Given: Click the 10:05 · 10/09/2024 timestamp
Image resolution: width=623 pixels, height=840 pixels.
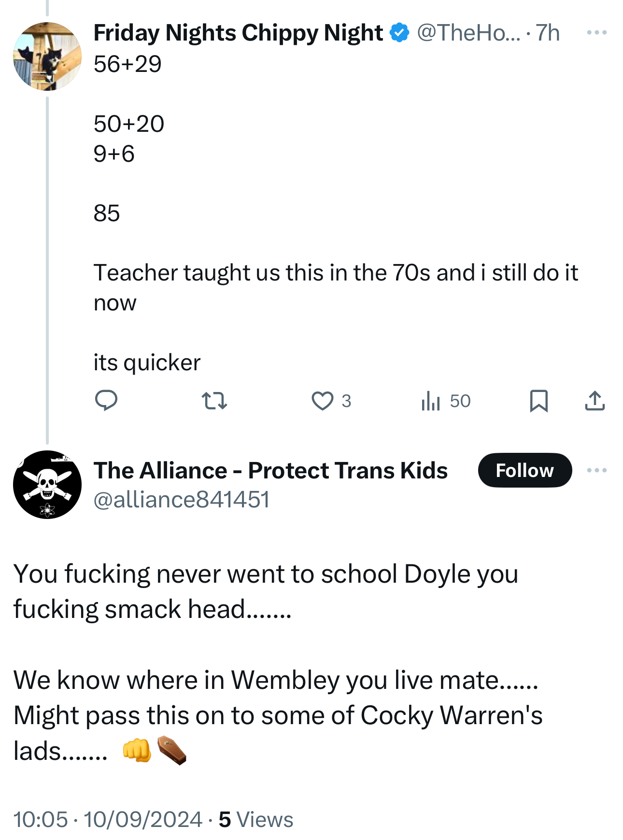Looking at the screenshot, I should click(x=108, y=819).
